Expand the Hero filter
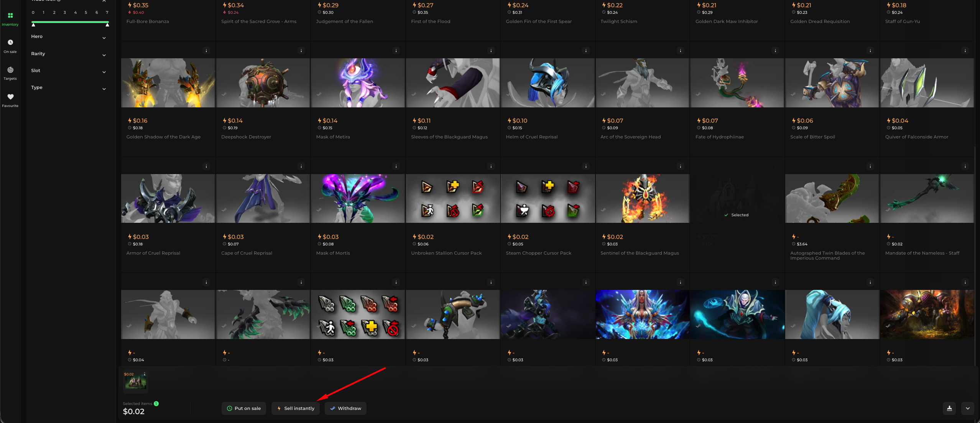Viewport: 980px width, 423px height. point(69,37)
